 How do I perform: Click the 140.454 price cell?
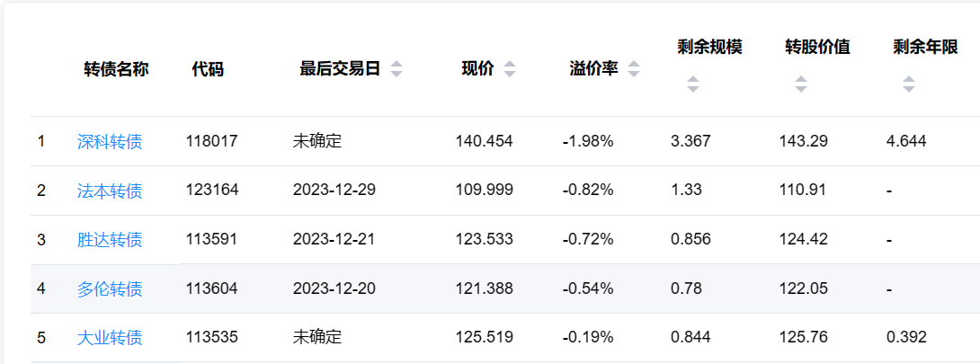(484, 141)
